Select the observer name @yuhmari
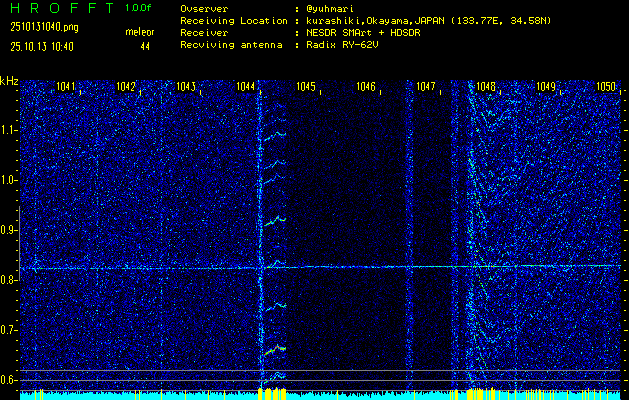 click(x=329, y=9)
